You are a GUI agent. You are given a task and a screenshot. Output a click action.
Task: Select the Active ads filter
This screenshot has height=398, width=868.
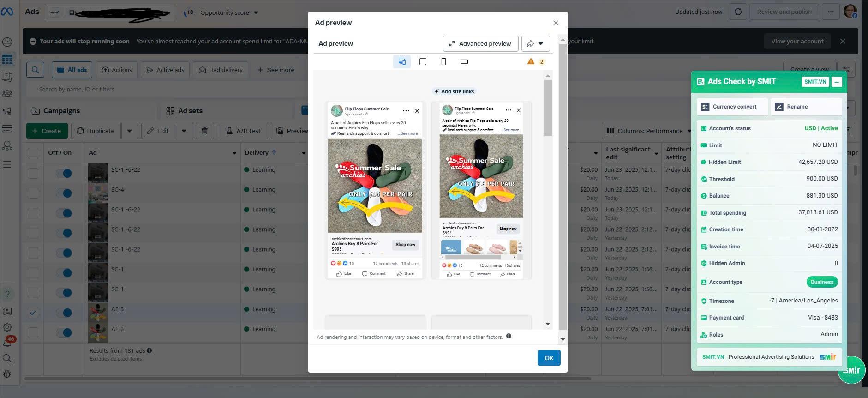pos(165,70)
